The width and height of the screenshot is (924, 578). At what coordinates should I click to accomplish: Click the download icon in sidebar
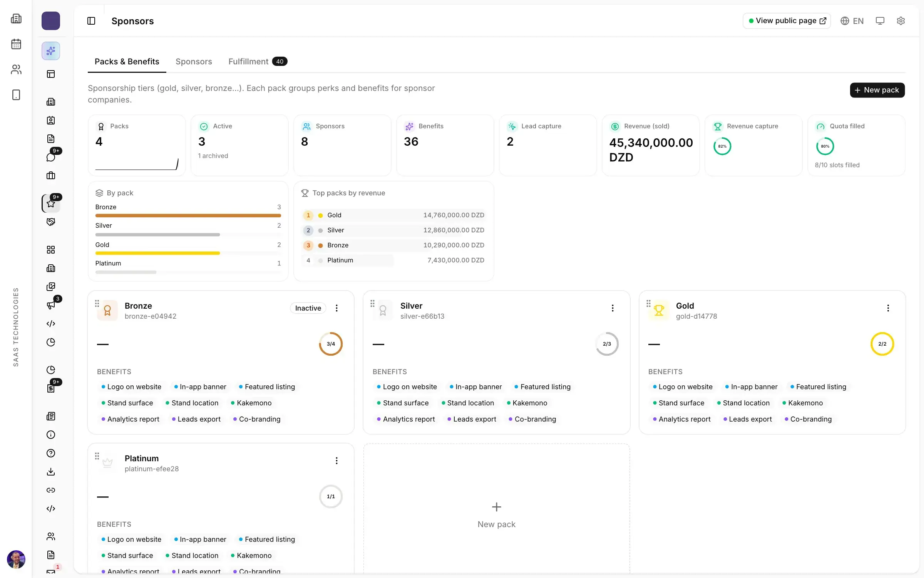click(x=51, y=472)
